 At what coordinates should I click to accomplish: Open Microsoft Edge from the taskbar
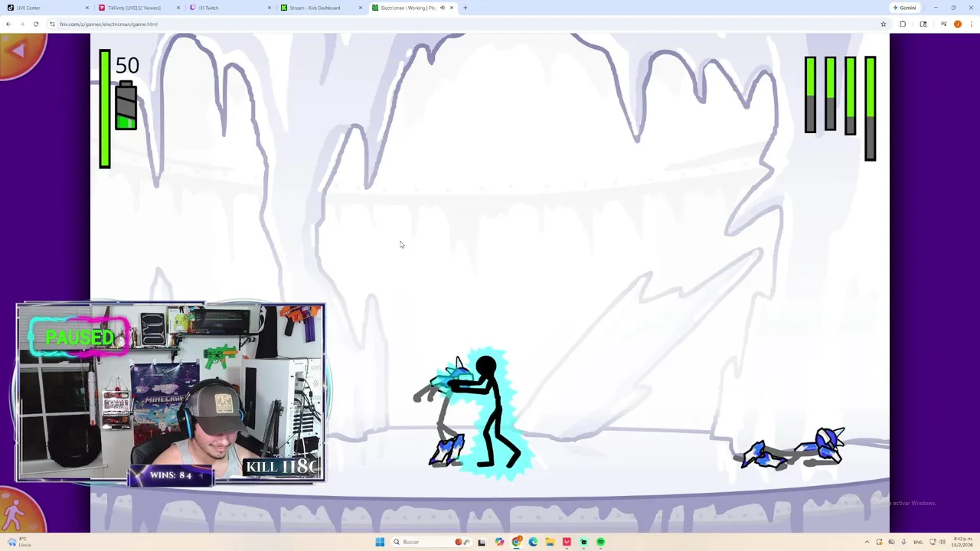(533, 542)
